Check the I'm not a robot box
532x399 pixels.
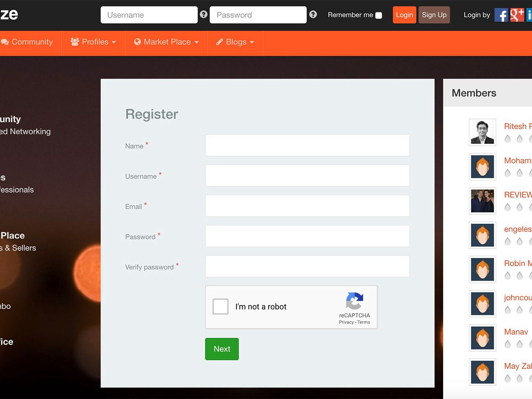(221, 306)
